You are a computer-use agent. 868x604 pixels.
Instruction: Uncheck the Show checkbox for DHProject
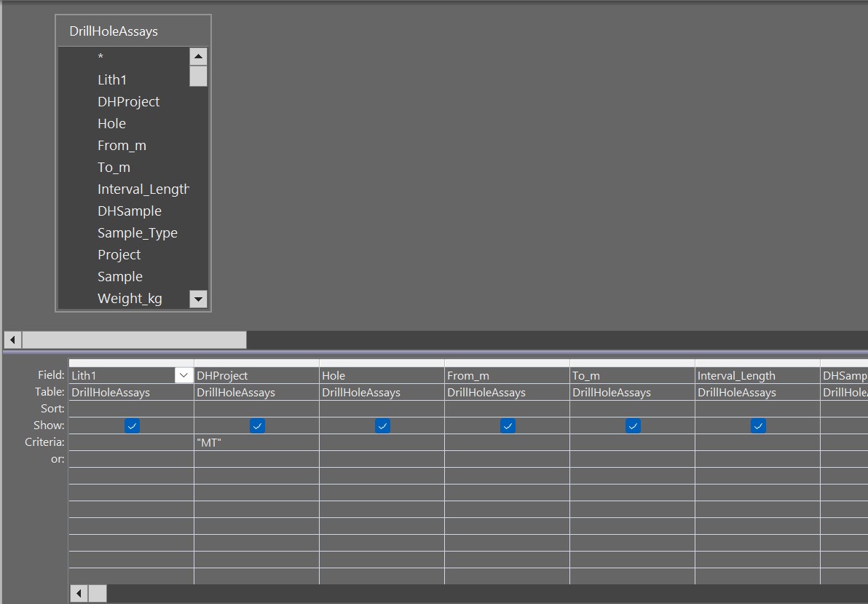(256, 425)
